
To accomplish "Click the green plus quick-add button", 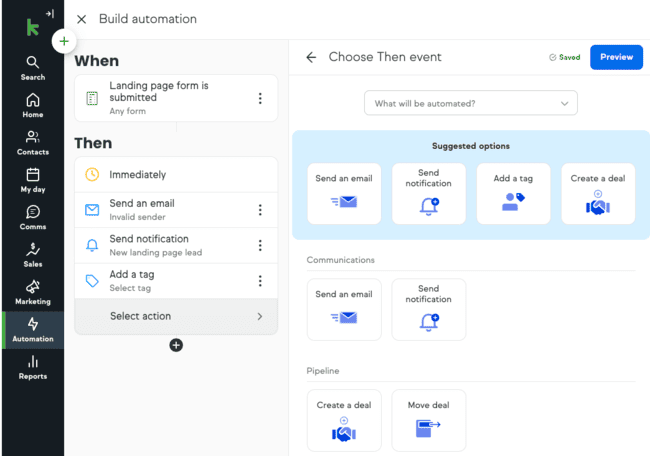I will 64,41.
